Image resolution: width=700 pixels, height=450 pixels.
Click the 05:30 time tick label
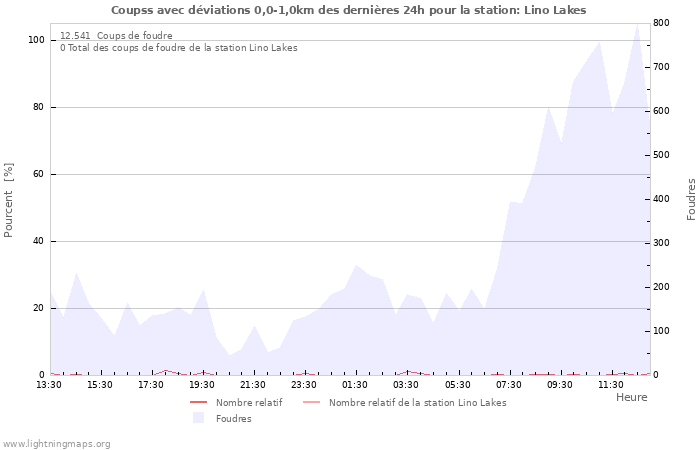coord(458,385)
